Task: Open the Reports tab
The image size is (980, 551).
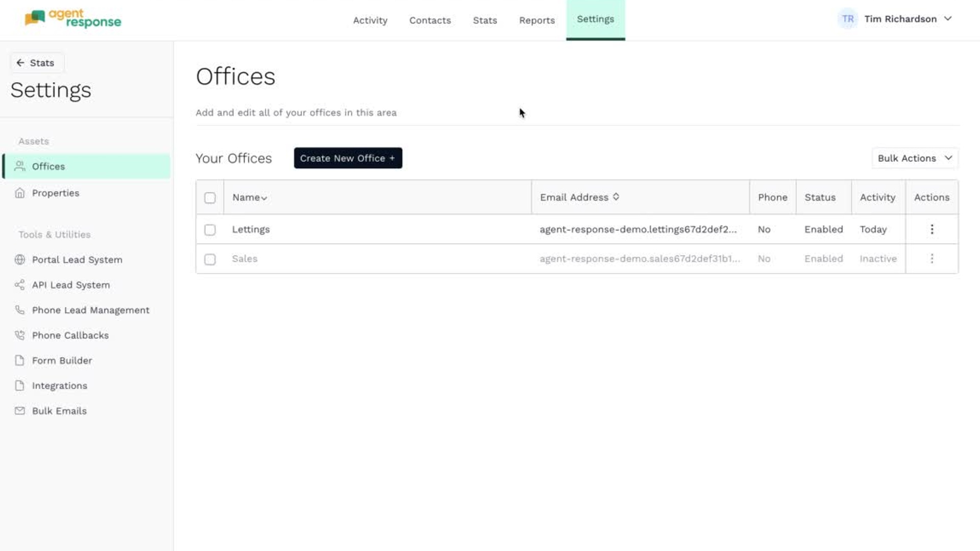Action: coord(536,20)
